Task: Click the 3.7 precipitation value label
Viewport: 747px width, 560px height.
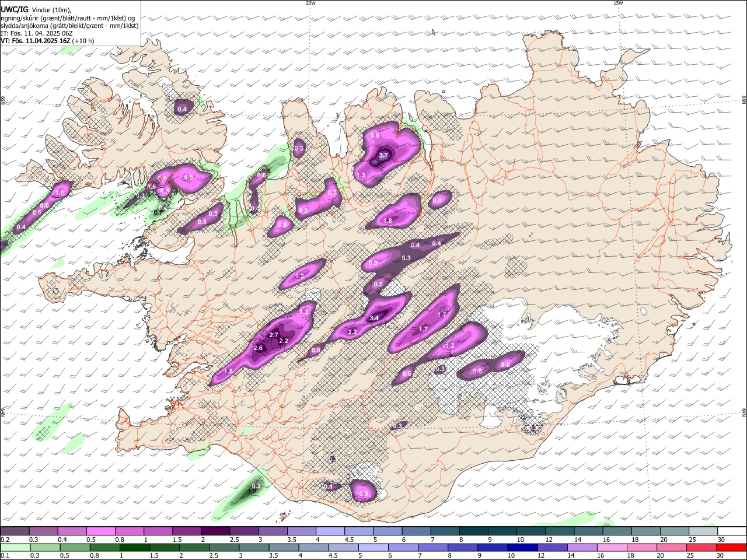Action: click(383, 156)
